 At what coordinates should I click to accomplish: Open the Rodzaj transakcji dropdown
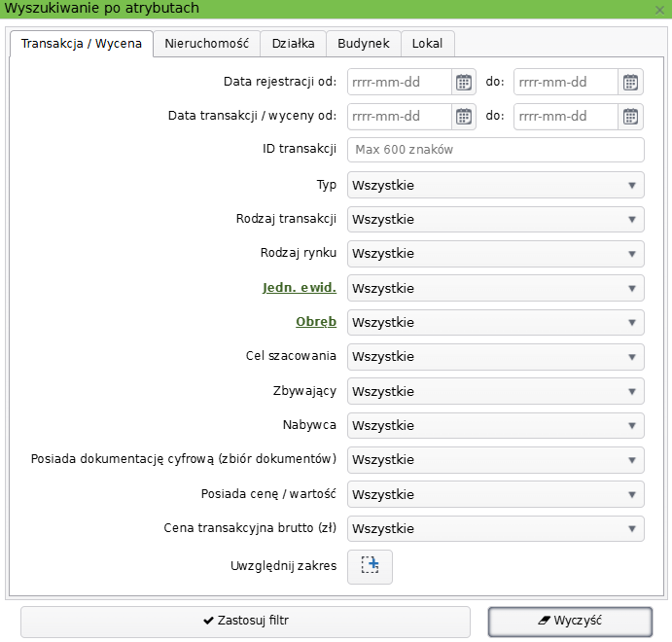tap(495, 220)
